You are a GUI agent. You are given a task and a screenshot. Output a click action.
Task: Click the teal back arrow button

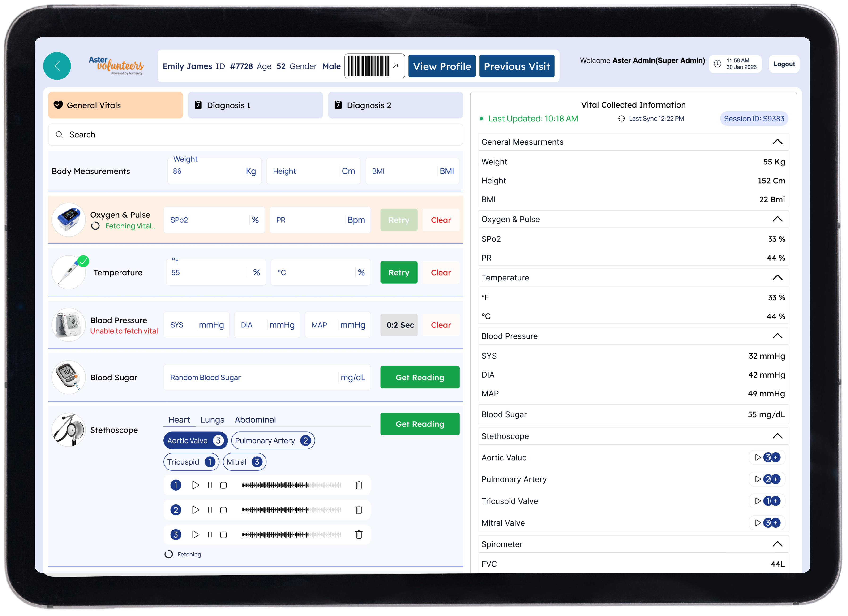pyautogui.click(x=57, y=66)
